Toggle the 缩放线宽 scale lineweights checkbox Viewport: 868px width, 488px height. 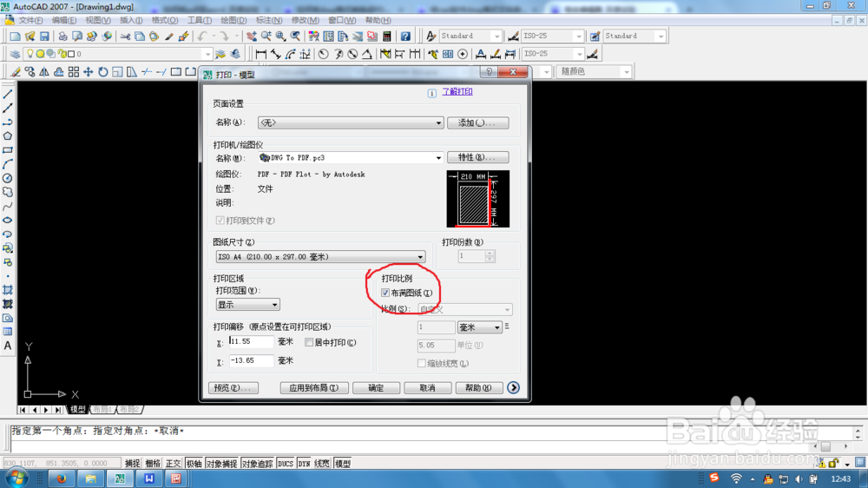[421, 363]
